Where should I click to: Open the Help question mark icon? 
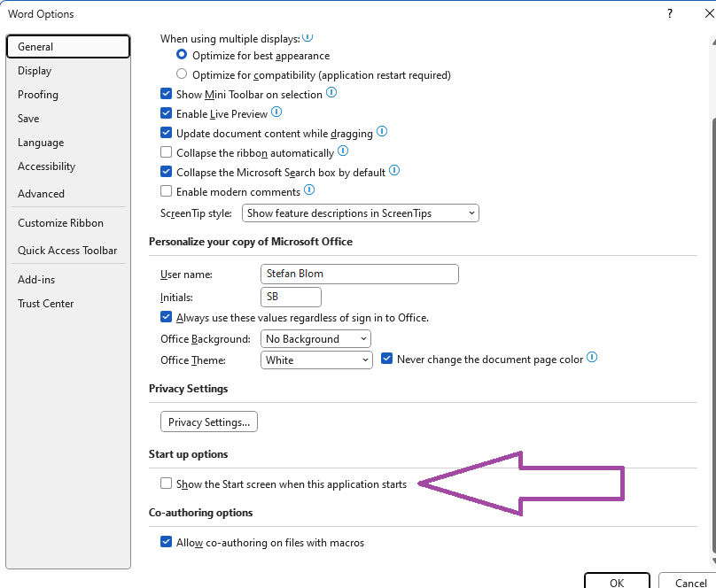coord(669,13)
